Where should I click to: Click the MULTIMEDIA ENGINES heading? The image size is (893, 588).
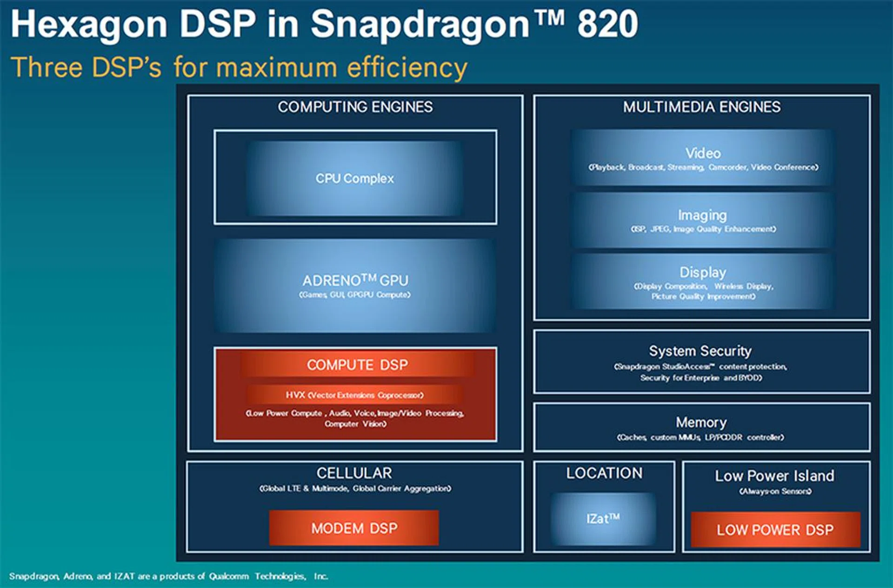701,107
